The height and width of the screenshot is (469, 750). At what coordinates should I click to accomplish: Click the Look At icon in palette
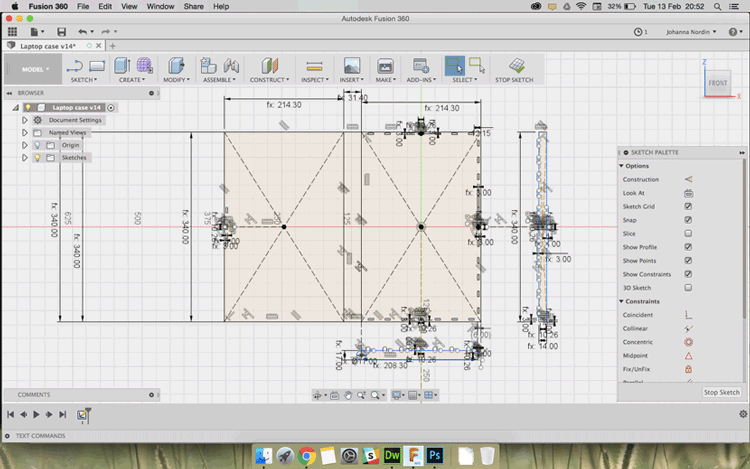point(688,193)
